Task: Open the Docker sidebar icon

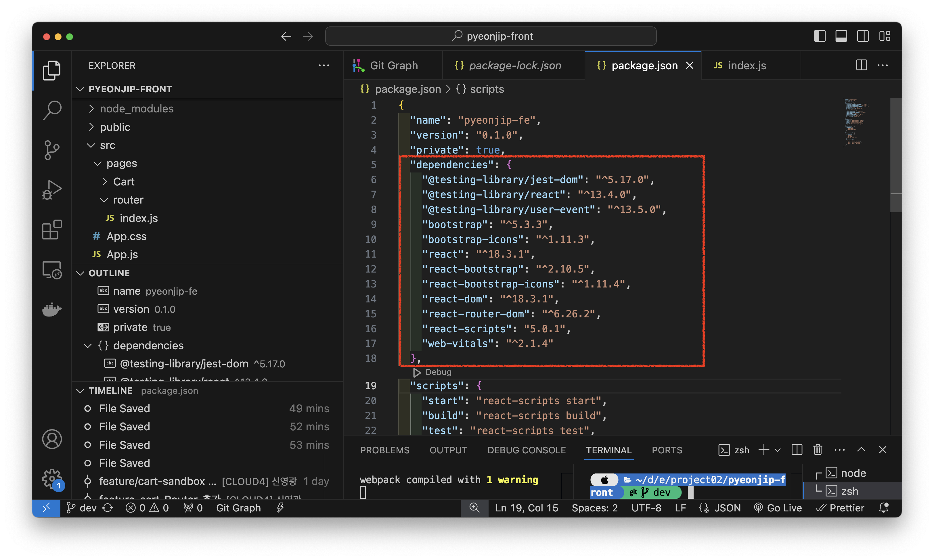Action: [x=52, y=309]
